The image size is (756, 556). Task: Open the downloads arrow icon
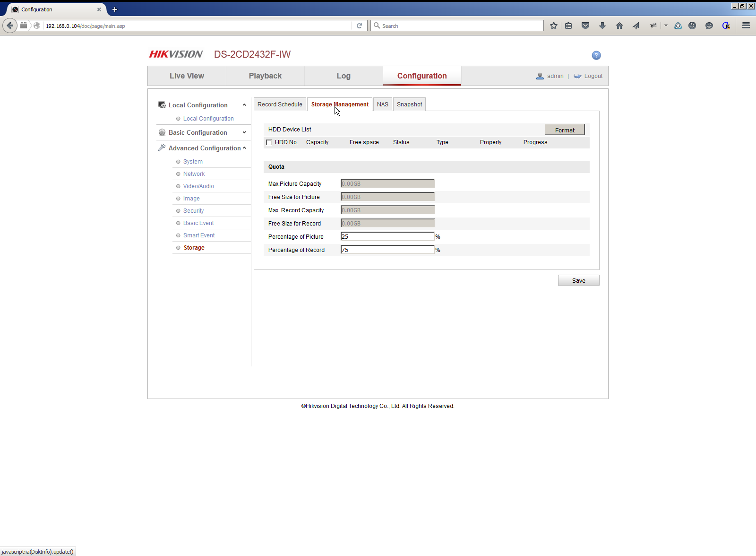602,26
